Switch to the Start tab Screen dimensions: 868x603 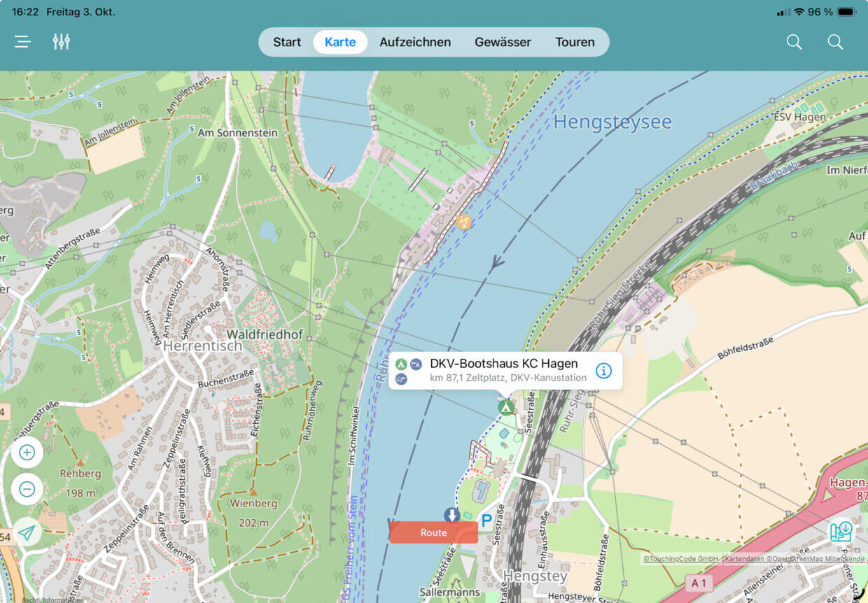tap(287, 42)
